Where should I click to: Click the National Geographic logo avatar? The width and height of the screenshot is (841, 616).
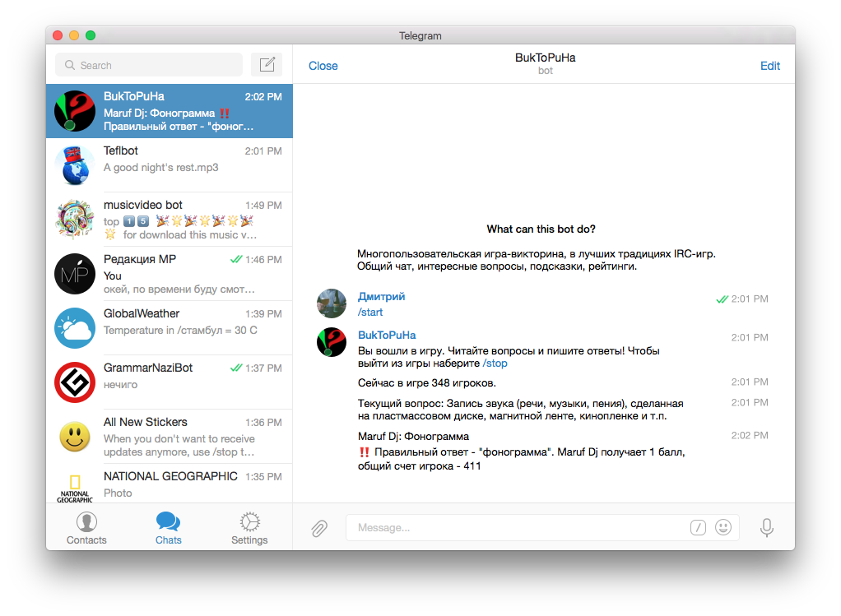(75, 487)
